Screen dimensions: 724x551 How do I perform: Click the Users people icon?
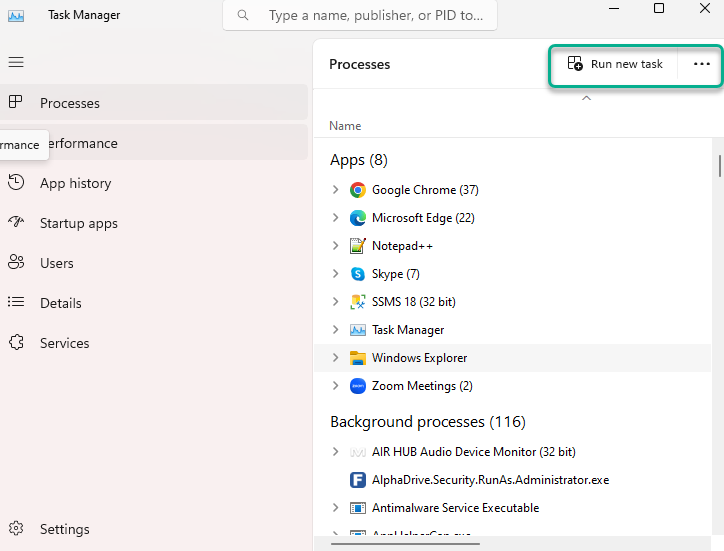click(x=16, y=262)
